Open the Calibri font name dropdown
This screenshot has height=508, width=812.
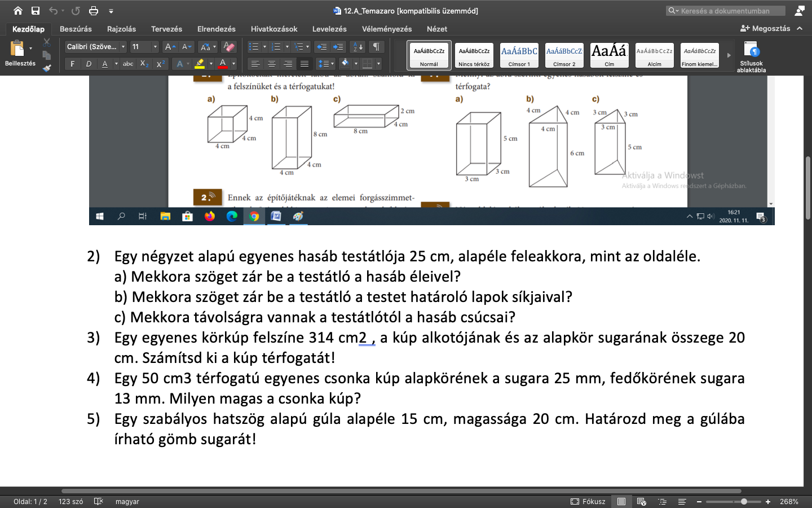point(95,47)
